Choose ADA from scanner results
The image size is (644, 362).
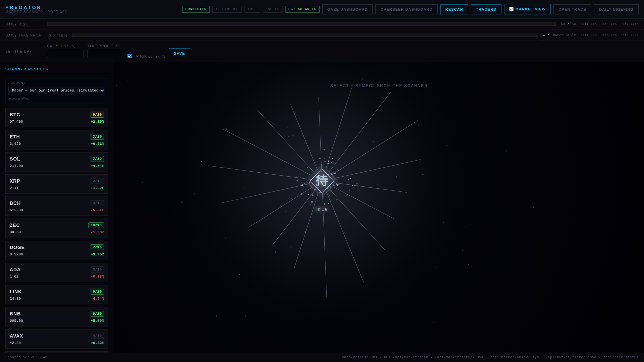pos(57,273)
